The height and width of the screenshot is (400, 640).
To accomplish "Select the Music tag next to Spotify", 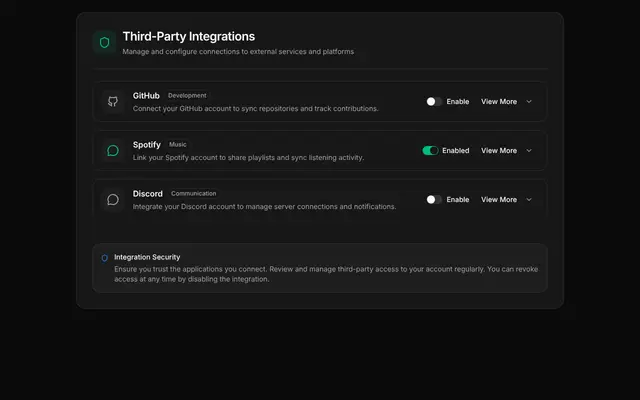I will [178, 144].
